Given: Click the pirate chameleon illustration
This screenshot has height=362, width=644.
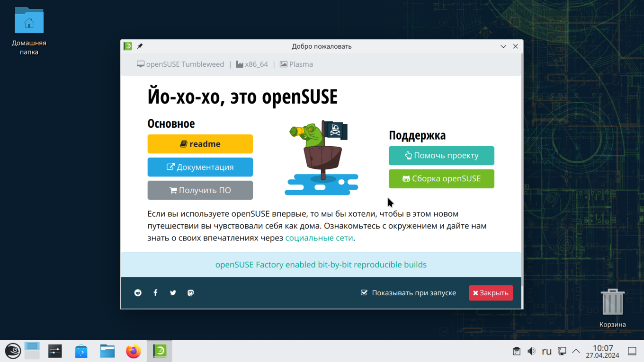Looking at the screenshot, I should [322, 158].
